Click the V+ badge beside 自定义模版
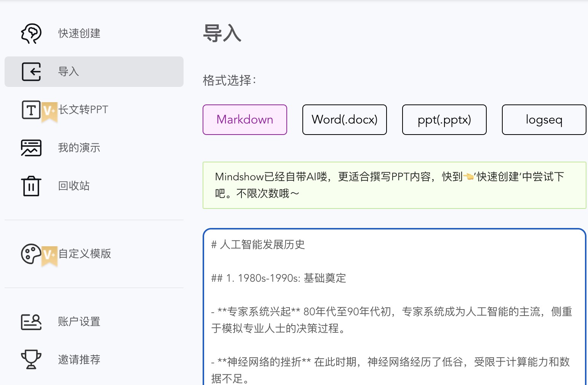The height and width of the screenshot is (385, 588). (x=49, y=256)
